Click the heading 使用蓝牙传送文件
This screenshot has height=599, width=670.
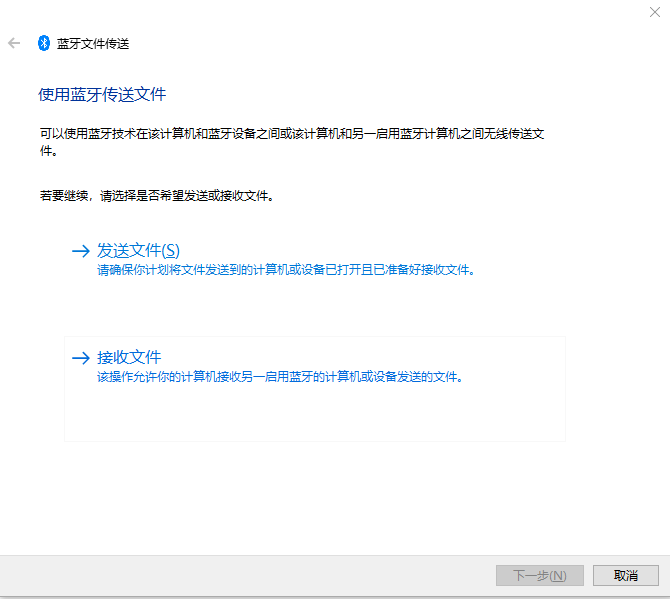point(102,94)
